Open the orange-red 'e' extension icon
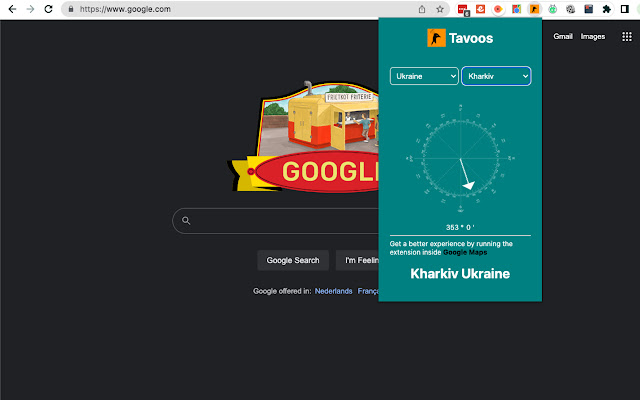 click(480, 9)
